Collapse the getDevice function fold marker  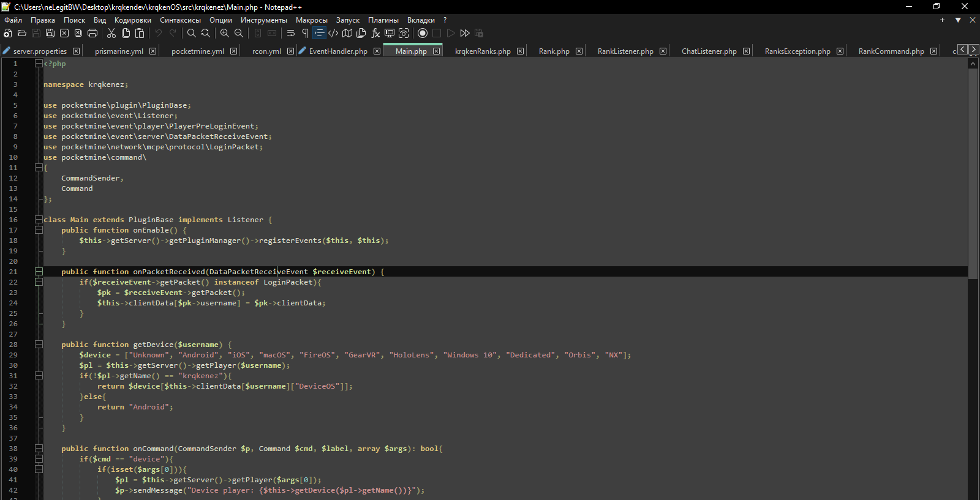coord(39,345)
